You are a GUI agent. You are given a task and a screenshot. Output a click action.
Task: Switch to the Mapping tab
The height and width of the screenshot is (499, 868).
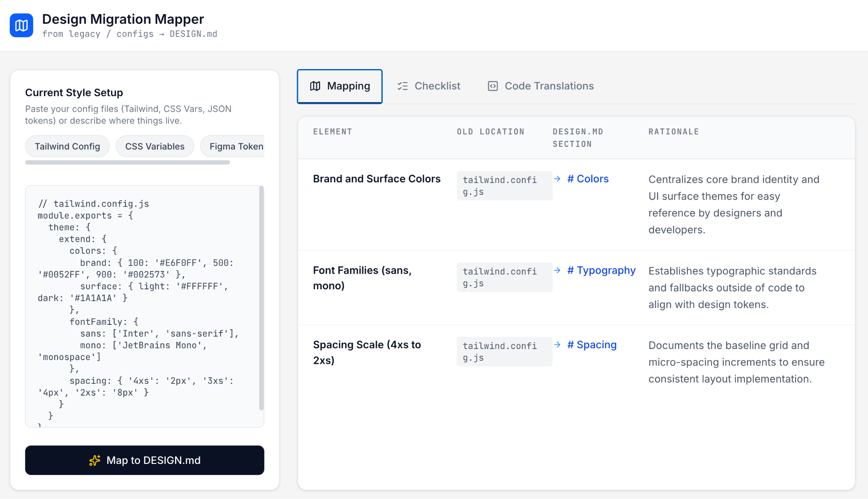pos(339,86)
